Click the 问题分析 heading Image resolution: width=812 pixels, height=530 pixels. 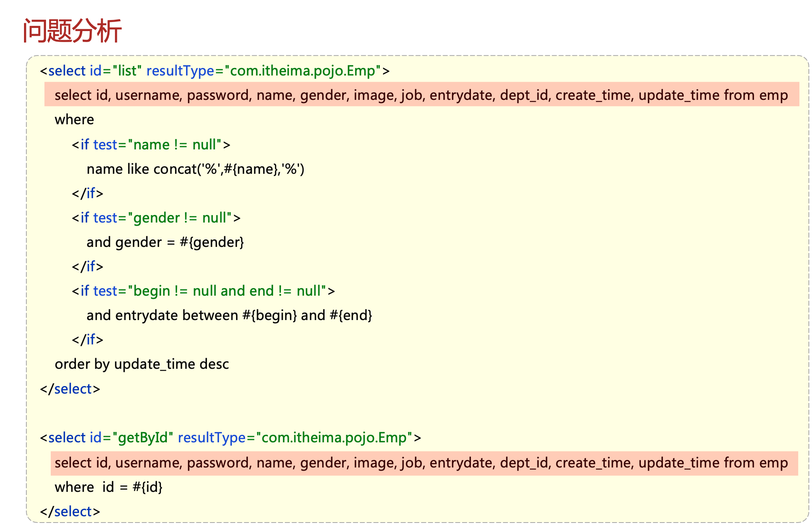(x=72, y=31)
